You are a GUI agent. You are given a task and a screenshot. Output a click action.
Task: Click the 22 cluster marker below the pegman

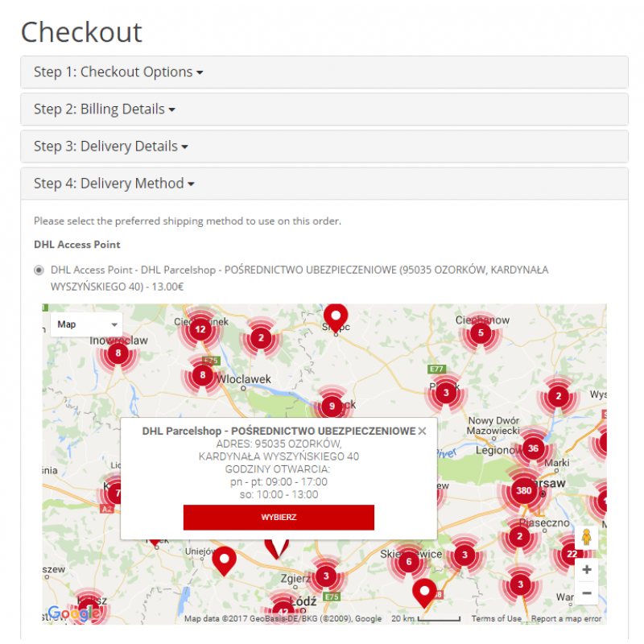click(x=572, y=554)
